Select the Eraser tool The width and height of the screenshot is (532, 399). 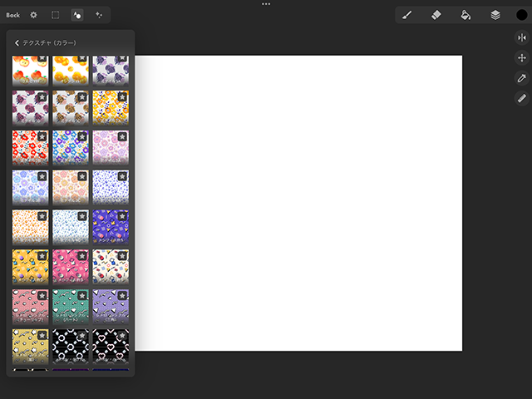click(x=436, y=15)
